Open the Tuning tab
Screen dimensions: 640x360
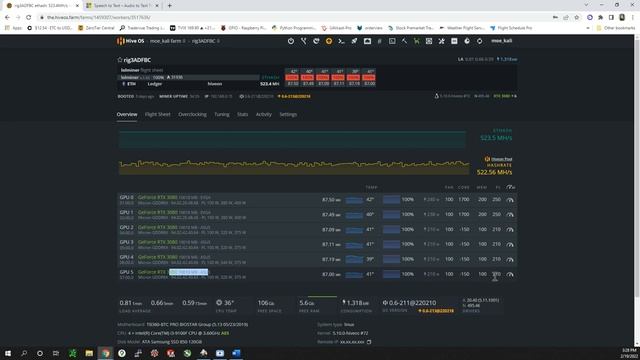coord(222,115)
